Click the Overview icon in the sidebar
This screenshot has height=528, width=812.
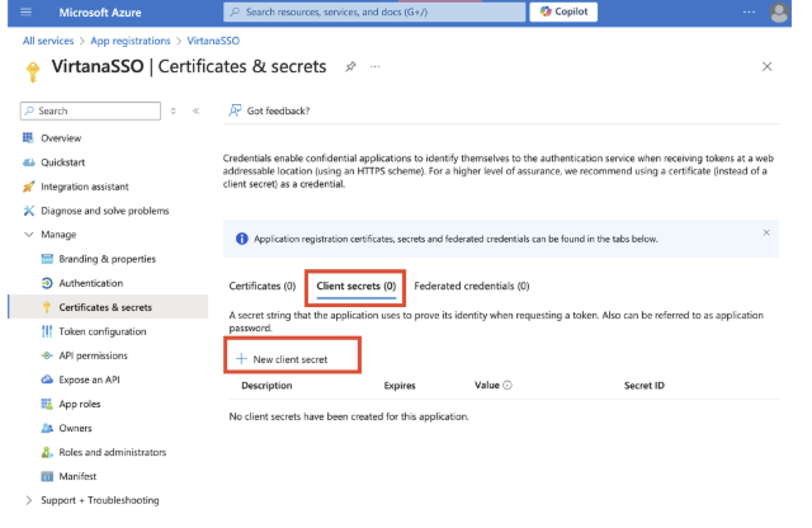tap(28, 138)
